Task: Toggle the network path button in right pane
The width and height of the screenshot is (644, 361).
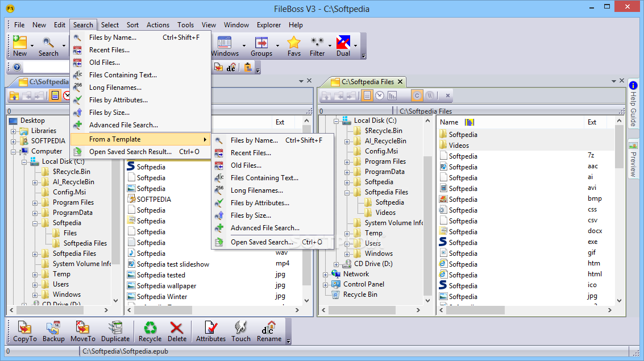Action: coord(430,96)
